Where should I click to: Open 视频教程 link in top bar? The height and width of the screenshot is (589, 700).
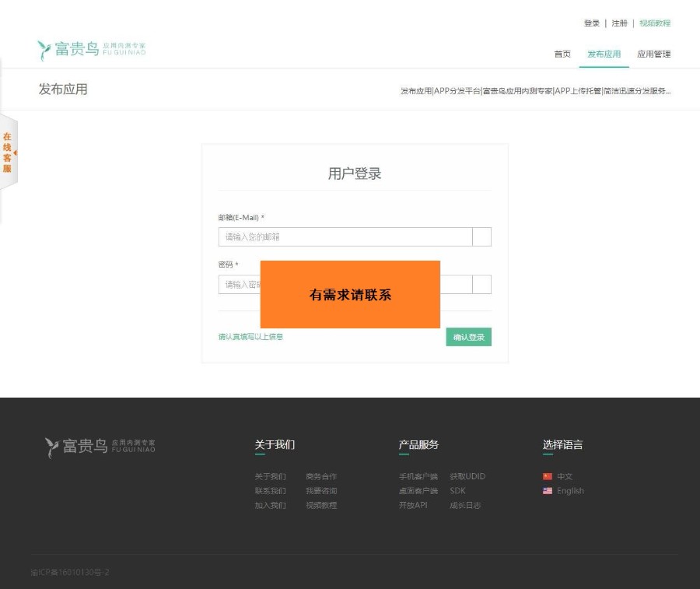point(654,23)
